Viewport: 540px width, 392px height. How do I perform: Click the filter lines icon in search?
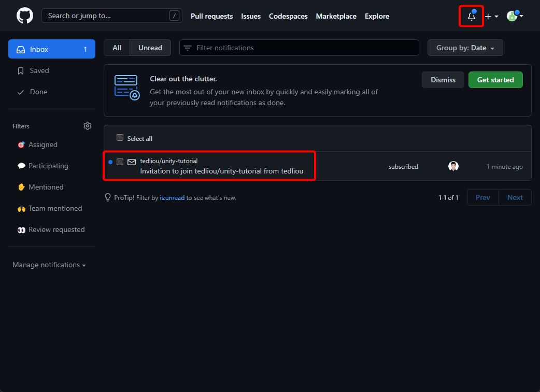pyautogui.click(x=188, y=48)
